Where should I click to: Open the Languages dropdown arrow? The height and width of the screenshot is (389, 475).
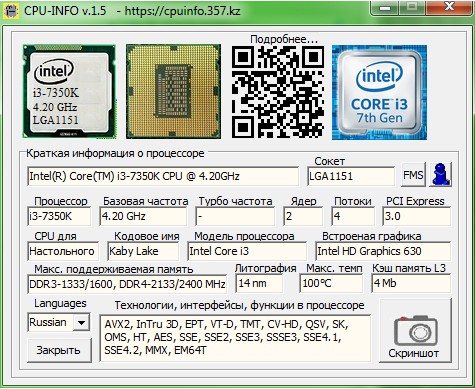coord(81,322)
